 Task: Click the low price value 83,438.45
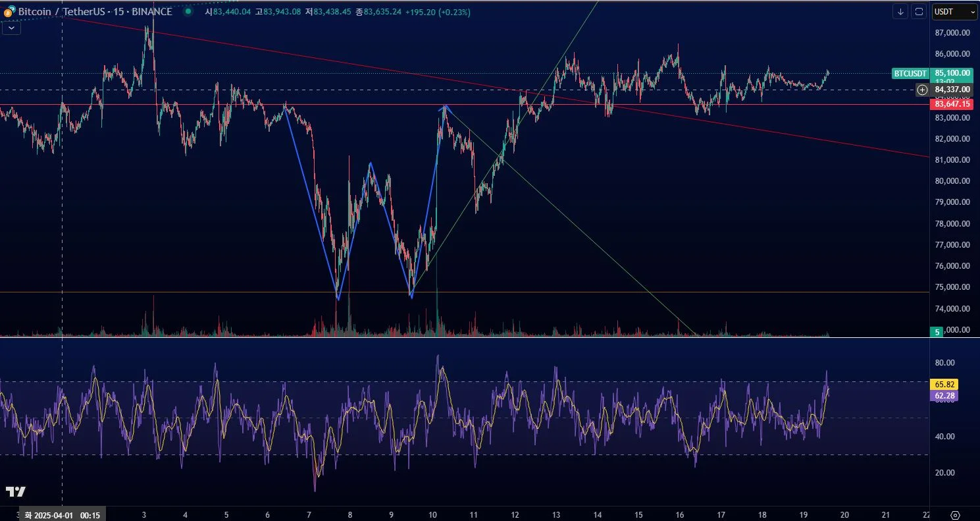(332, 12)
